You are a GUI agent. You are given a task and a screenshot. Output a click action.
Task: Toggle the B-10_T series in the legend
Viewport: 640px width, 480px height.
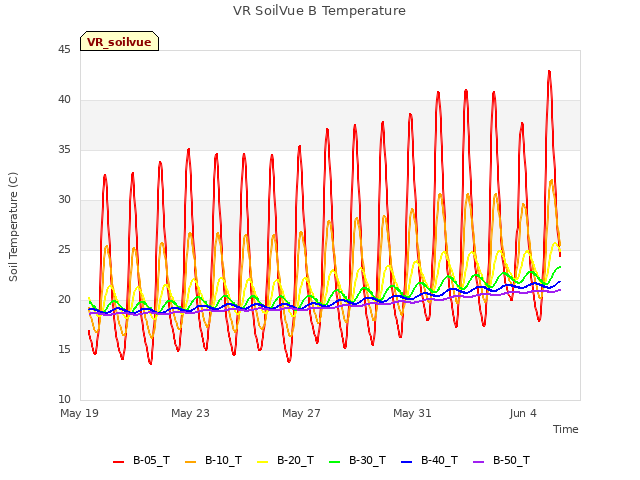pyautogui.click(x=213, y=460)
